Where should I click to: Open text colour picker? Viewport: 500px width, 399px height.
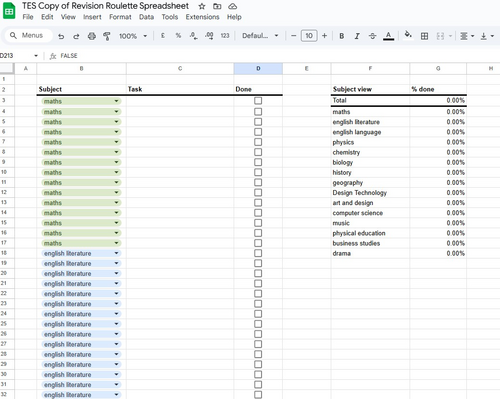(x=388, y=36)
